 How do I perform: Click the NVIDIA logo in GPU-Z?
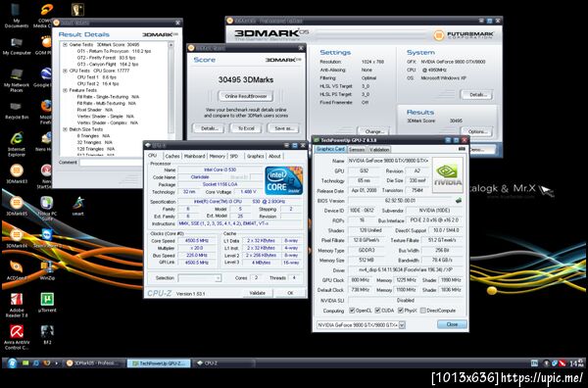pos(448,175)
